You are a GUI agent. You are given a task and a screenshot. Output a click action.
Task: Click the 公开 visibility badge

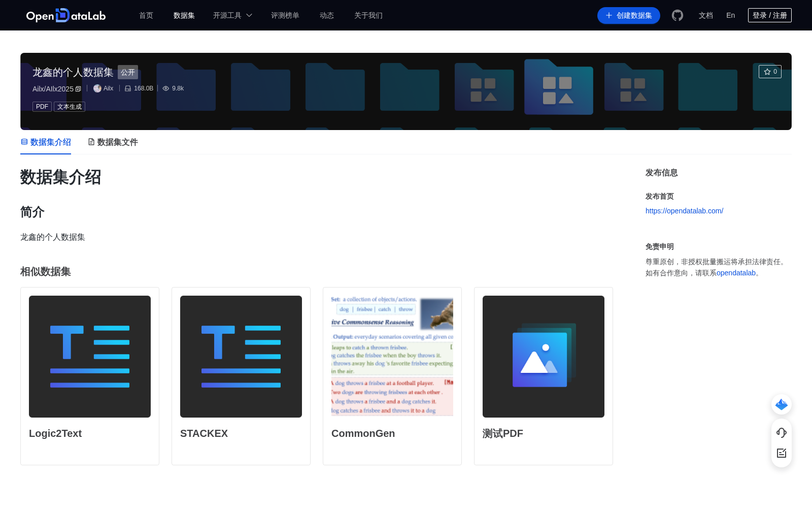[128, 72]
